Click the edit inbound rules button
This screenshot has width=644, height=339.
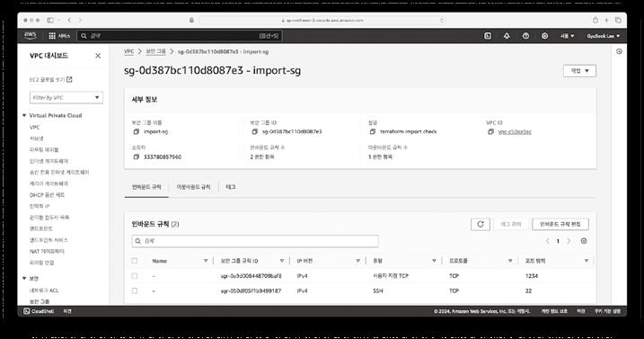[x=560, y=224]
